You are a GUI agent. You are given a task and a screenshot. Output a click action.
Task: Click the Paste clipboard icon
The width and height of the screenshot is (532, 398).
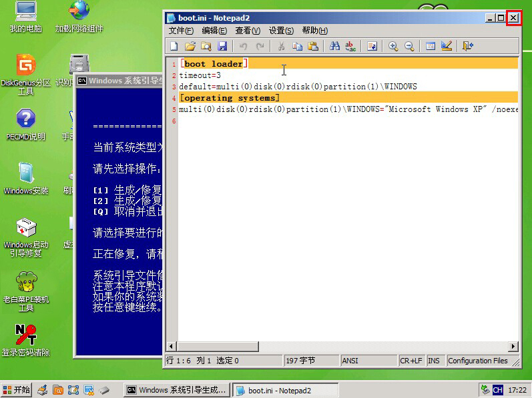pyautogui.click(x=313, y=46)
